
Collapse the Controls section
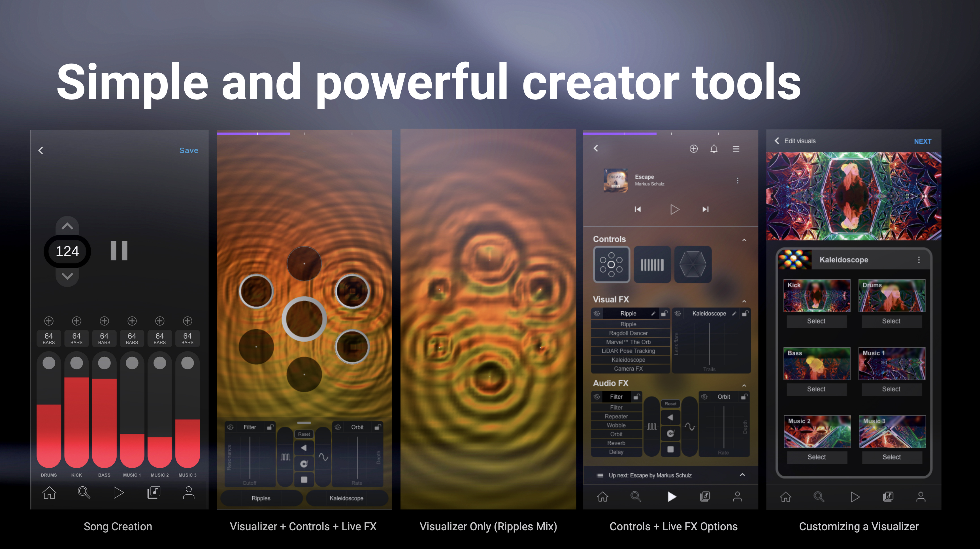744,240
